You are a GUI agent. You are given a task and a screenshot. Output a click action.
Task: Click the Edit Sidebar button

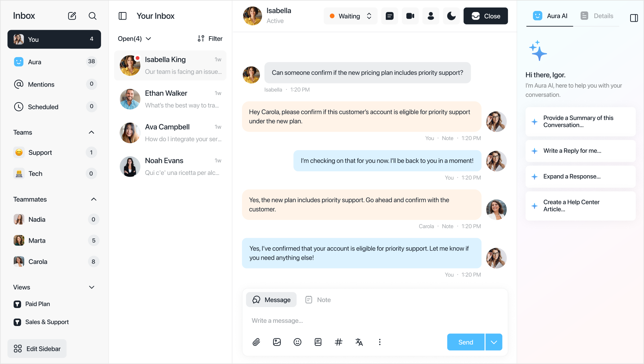(x=37, y=349)
